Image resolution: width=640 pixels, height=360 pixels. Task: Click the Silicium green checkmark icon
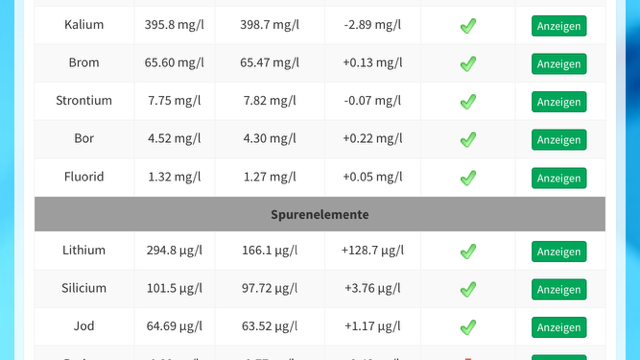(468, 289)
